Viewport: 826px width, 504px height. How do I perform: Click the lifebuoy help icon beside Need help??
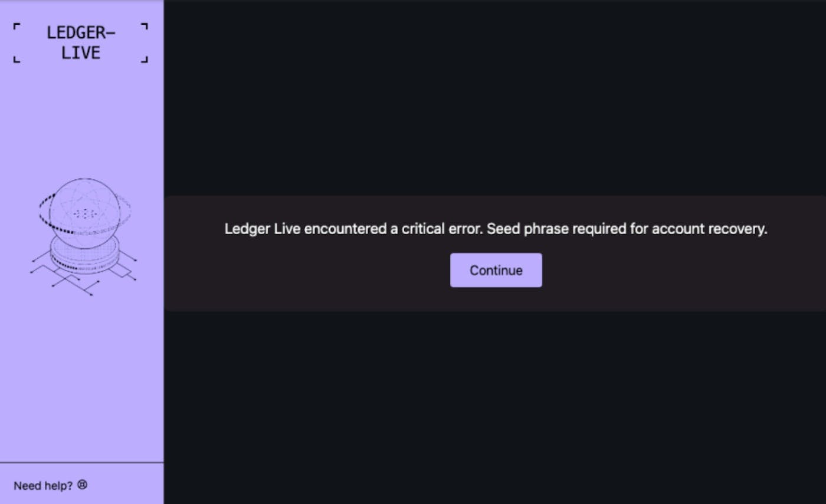coord(82,485)
